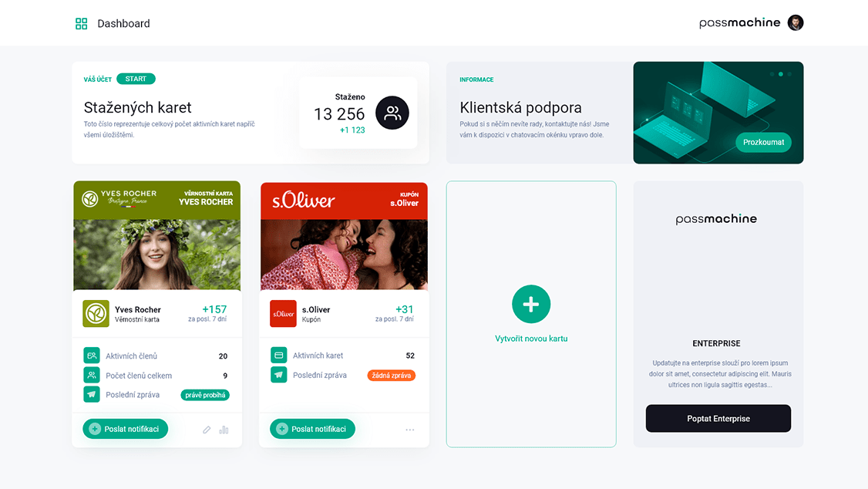The width and height of the screenshot is (868, 489).
Task: Click Aktivních členů icon on Yves Rocher
Action: pyautogui.click(x=91, y=356)
